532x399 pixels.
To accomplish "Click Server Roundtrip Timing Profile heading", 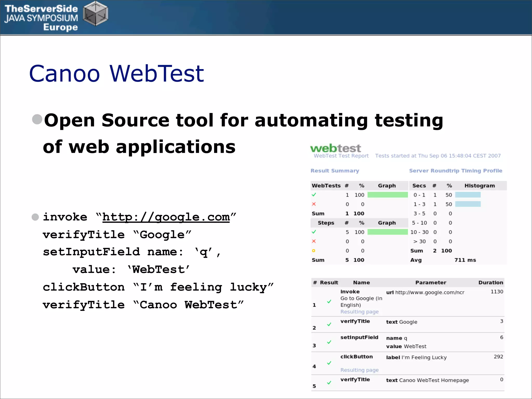I will [455, 171].
